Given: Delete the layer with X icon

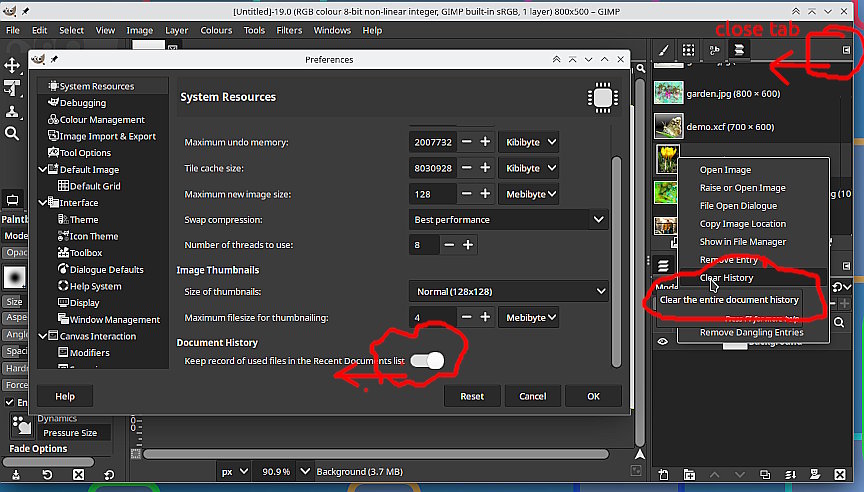Looking at the screenshot, I should (840, 474).
